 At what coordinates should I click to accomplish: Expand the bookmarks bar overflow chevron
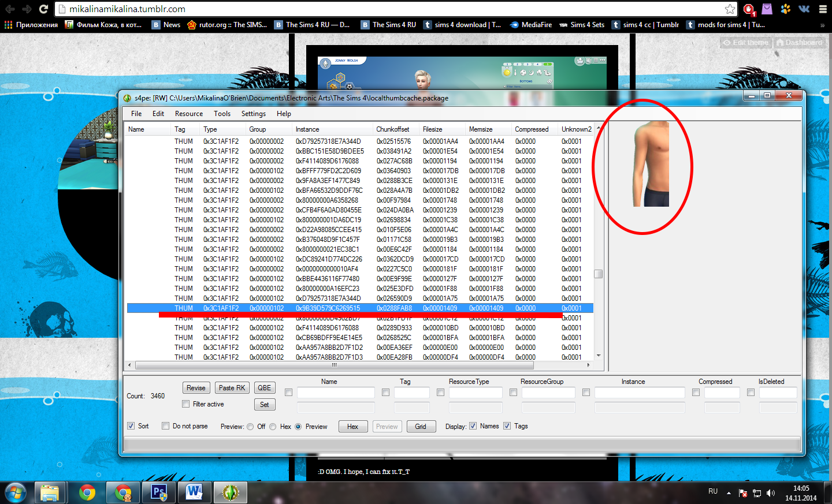[822, 25]
